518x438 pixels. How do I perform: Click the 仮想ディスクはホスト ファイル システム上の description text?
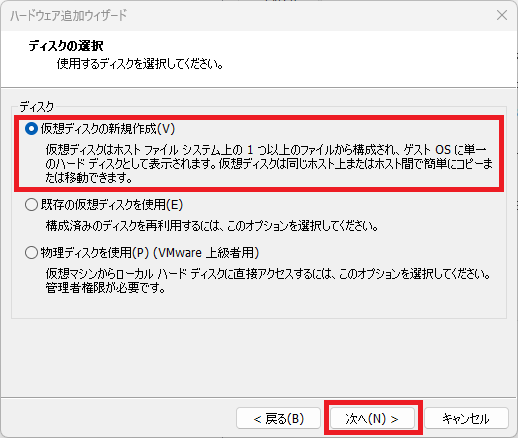coord(269,164)
